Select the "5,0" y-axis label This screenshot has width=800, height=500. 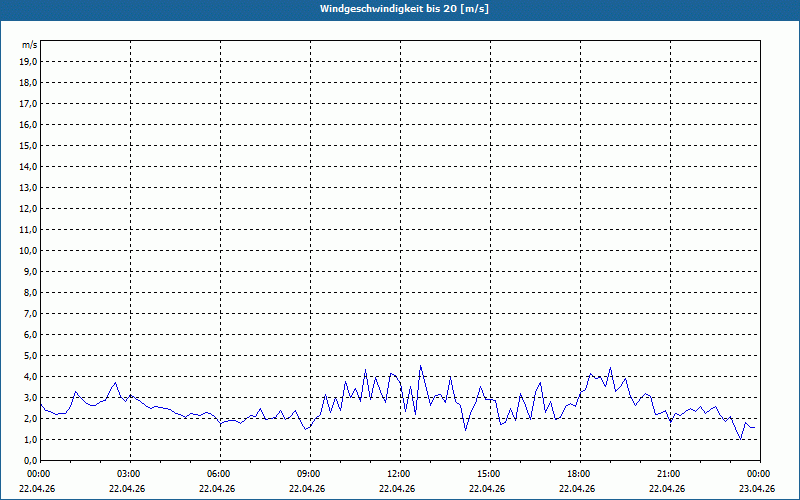(x=31, y=356)
